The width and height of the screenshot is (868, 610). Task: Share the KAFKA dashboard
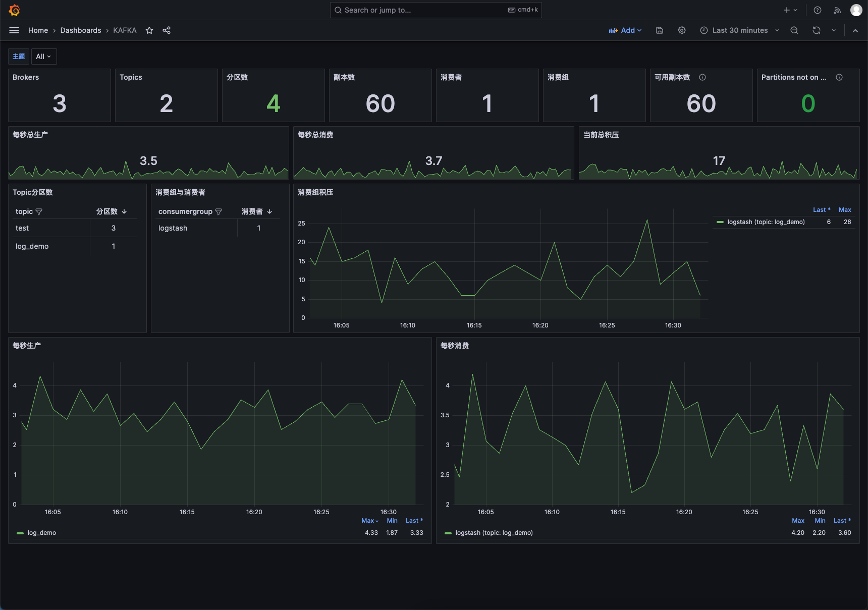(167, 30)
